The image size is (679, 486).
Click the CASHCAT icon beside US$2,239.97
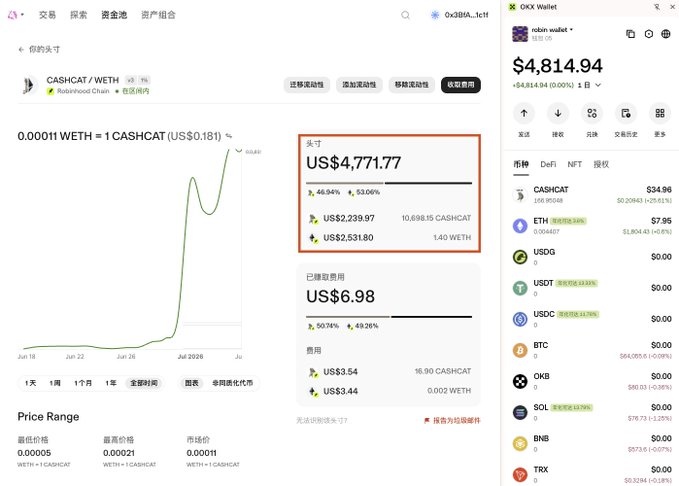pos(313,219)
